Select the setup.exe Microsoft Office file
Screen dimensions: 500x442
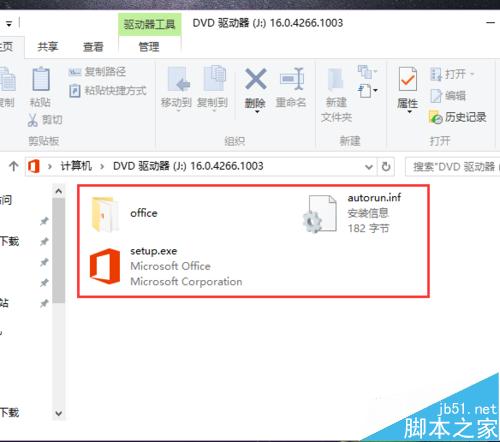point(166,266)
